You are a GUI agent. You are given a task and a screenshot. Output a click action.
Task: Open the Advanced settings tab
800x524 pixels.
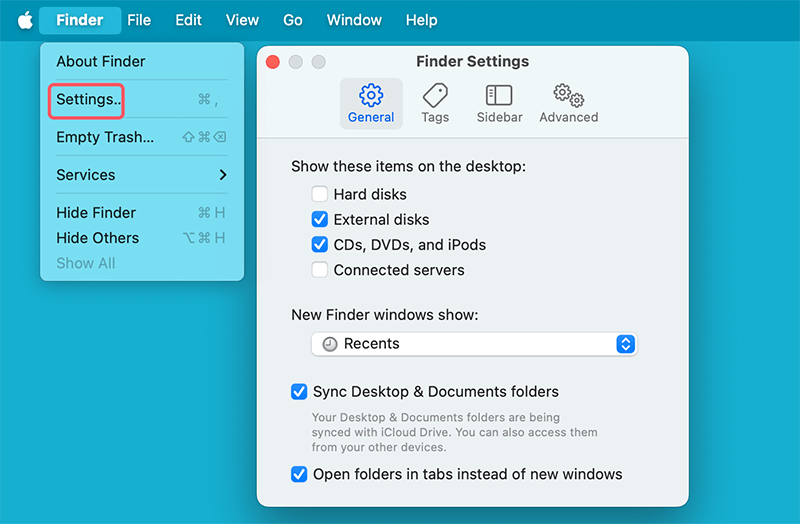pos(568,104)
